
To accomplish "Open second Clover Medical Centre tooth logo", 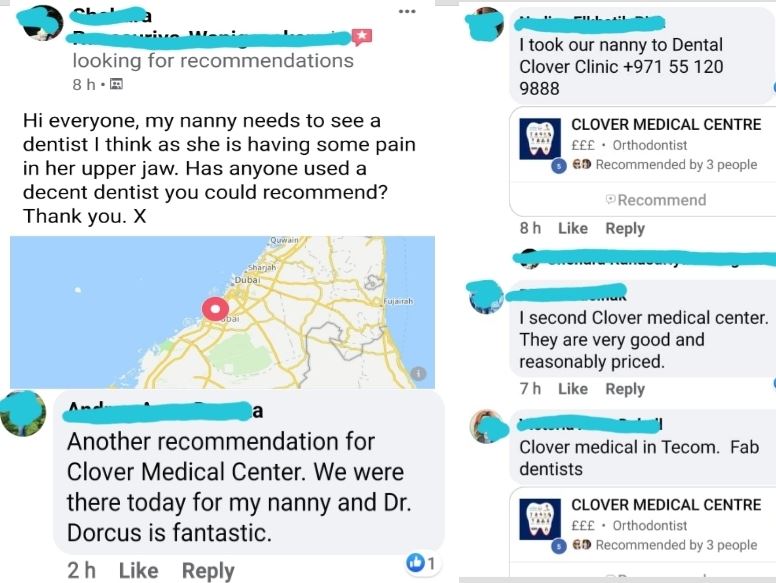I will (x=540, y=519).
